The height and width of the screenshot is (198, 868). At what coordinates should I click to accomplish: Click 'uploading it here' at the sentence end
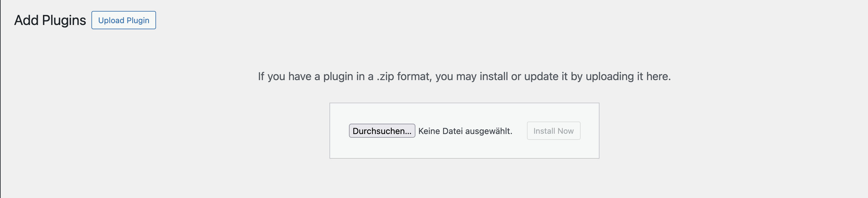pyautogui.click(x=628, y=76)
